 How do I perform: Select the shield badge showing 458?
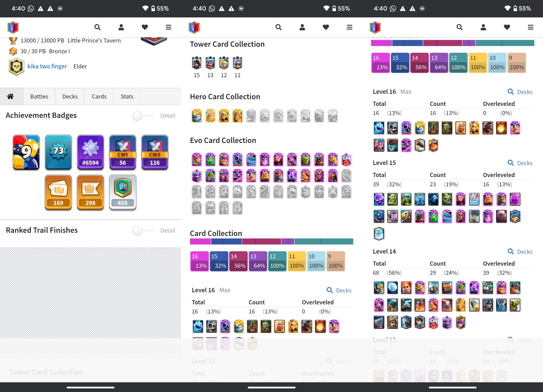pyautogui.click(x=123, y=193)
